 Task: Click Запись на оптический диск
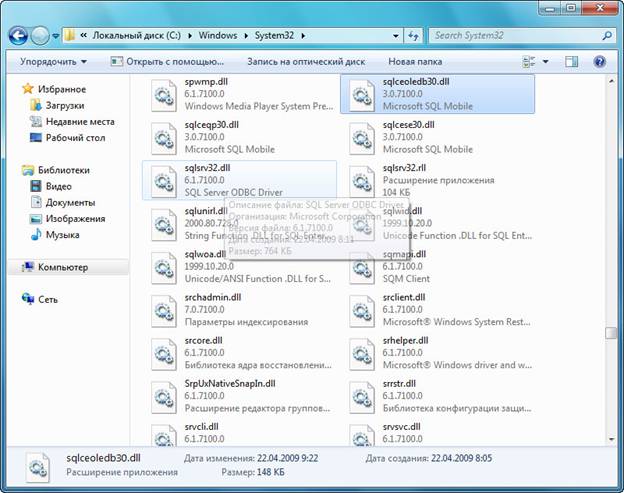point(306,62)
